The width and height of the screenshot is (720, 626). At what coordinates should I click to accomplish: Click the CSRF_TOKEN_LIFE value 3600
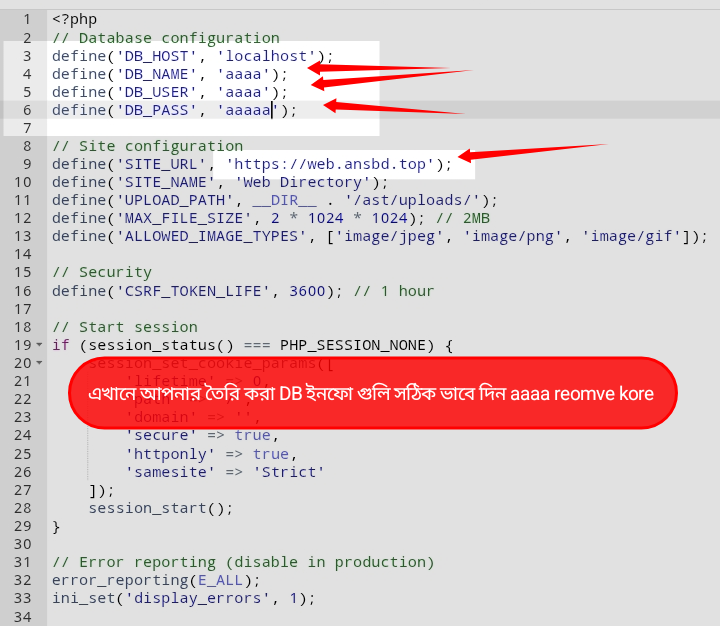(x=307, y=291)
